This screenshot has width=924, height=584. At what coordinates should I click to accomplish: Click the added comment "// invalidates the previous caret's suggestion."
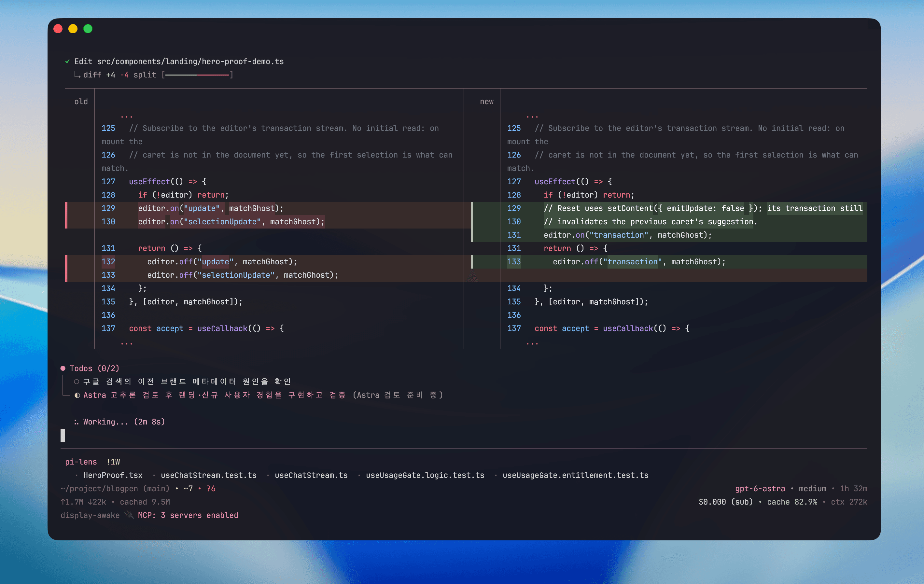[x=651, y=222]
